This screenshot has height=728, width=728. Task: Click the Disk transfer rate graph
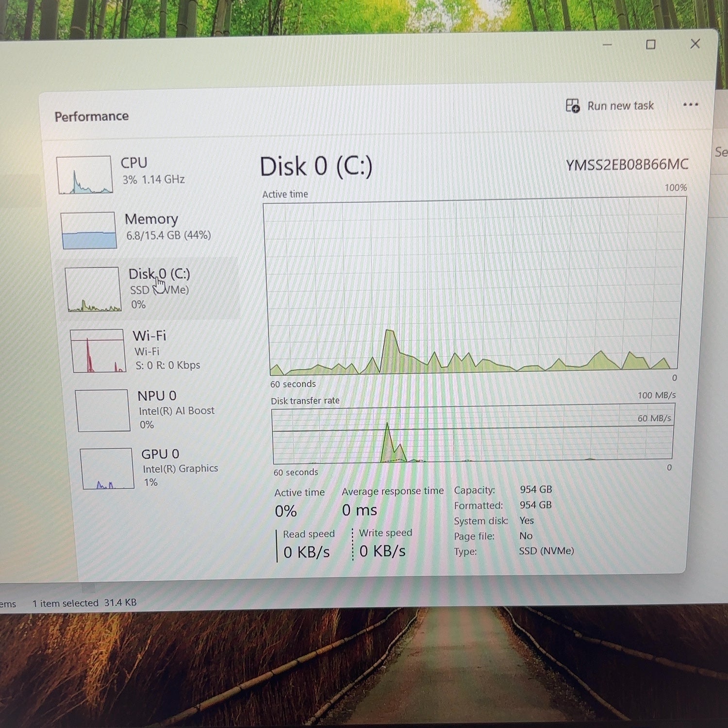473,433
